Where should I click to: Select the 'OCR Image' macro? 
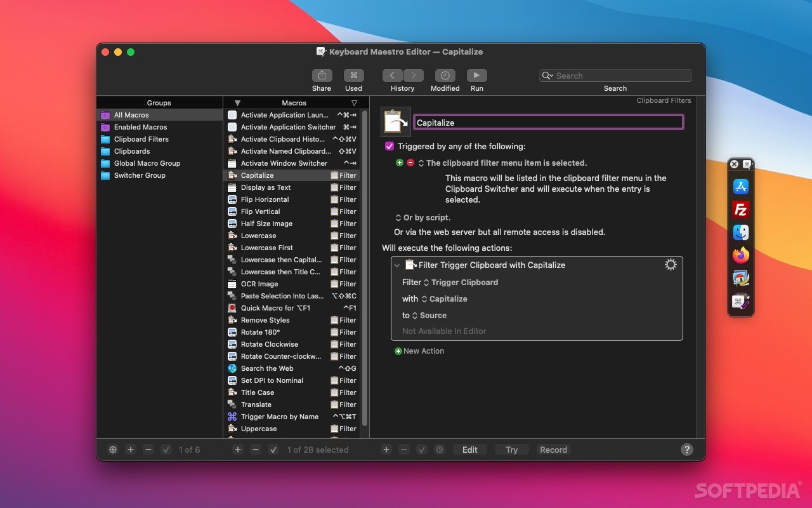pyautogui.click(x=292, y=284)
